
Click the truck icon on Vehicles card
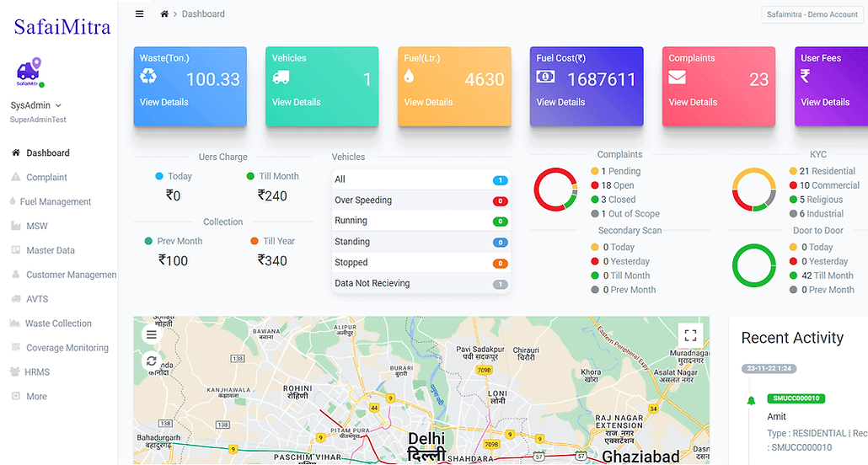pyautogui.click(x=281, y=77)
